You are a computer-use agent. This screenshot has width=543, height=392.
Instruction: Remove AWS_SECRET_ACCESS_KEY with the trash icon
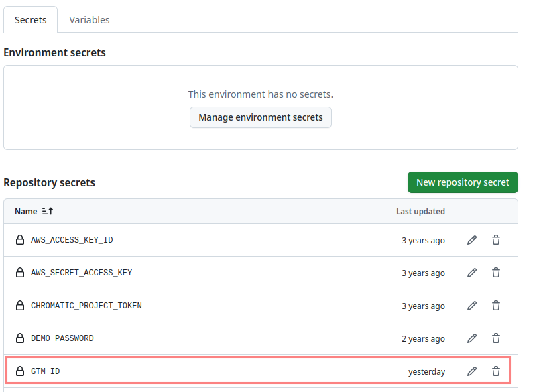point(496,272)
